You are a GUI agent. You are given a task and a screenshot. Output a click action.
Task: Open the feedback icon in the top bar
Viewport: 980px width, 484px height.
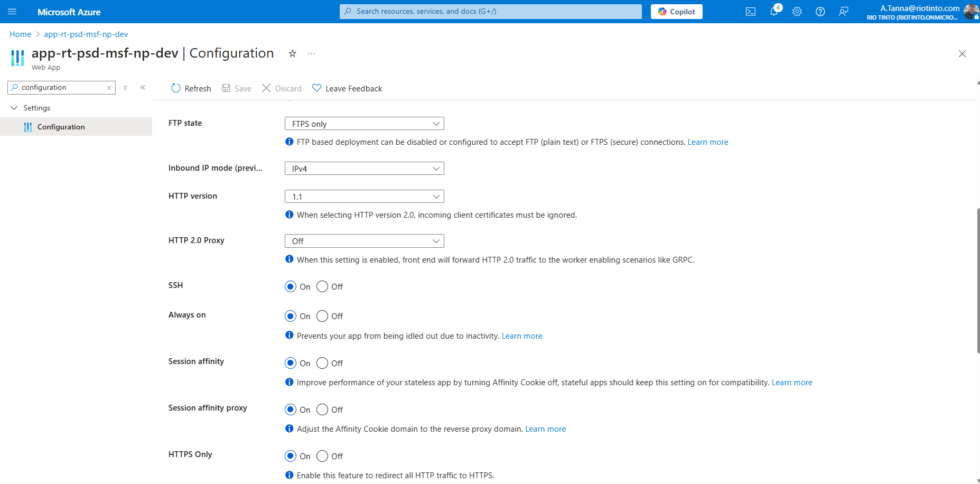pos(844,11)
